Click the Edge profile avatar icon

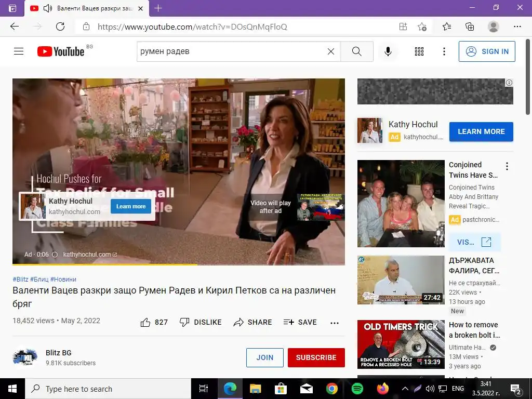click(494, 26)
